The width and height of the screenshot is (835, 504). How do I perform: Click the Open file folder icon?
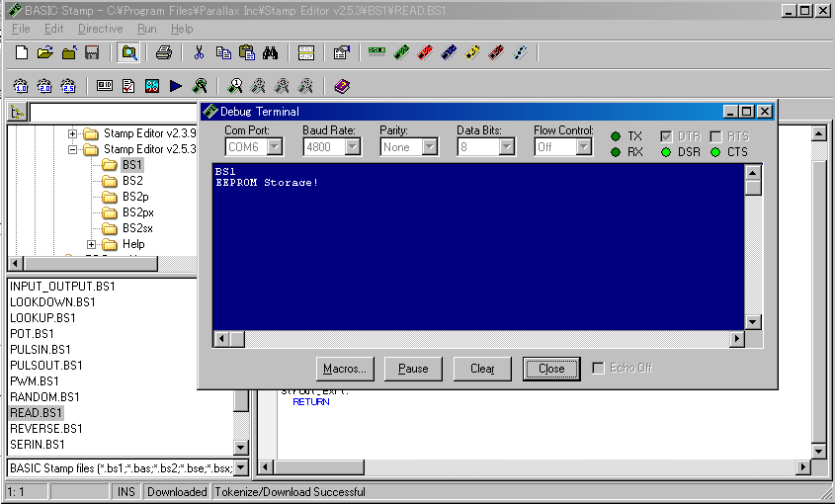pos(45,52)
